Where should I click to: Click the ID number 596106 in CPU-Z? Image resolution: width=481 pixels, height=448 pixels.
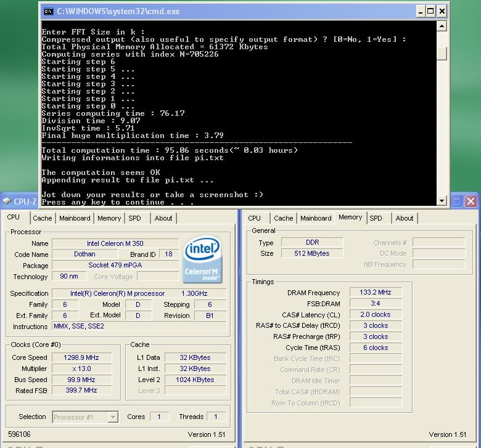pos(19,434)
